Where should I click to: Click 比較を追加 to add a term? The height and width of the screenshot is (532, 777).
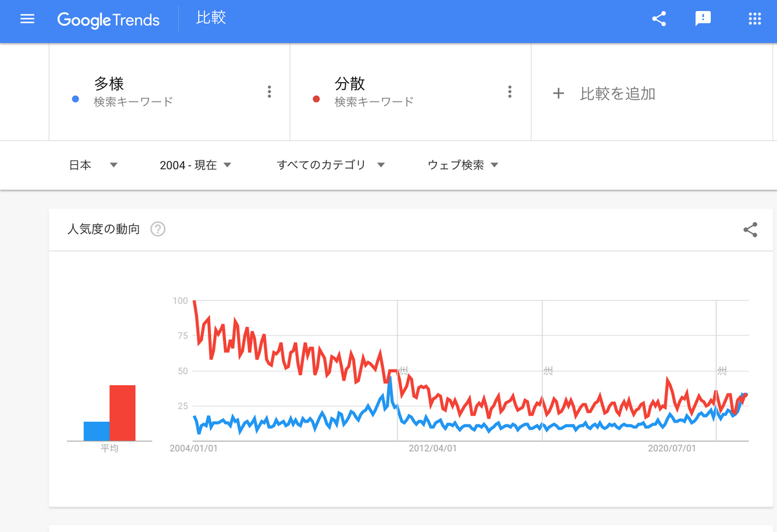pyautogui.click(x=618, y=94)
